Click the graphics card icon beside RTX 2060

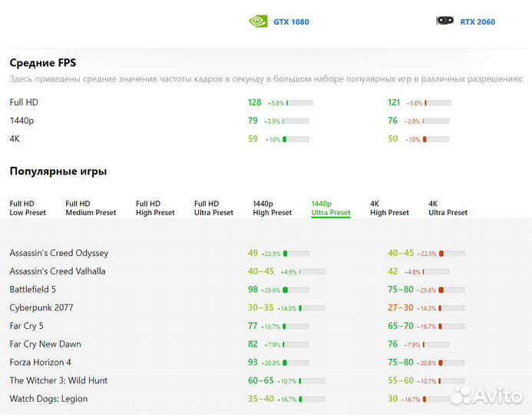point(444,22)
